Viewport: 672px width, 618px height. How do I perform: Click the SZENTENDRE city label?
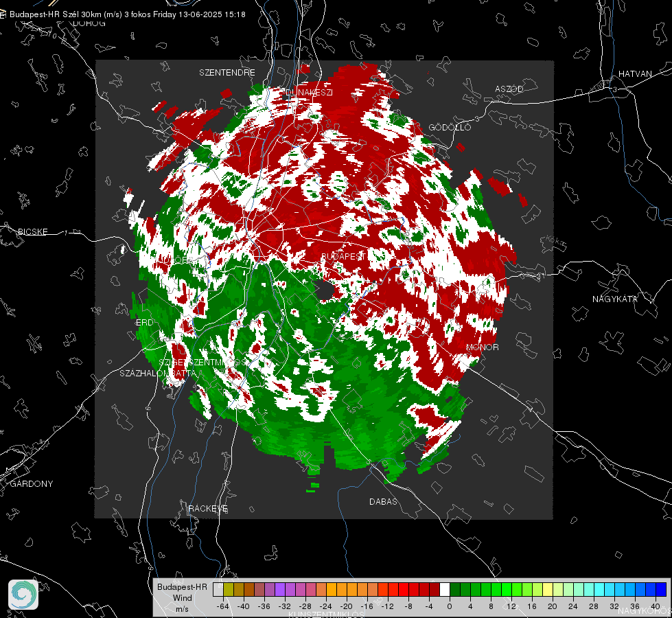pos(227,73)
